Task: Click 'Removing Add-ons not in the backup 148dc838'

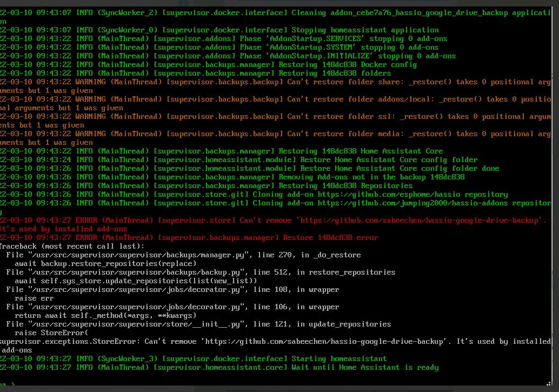Action: point(371,177)
